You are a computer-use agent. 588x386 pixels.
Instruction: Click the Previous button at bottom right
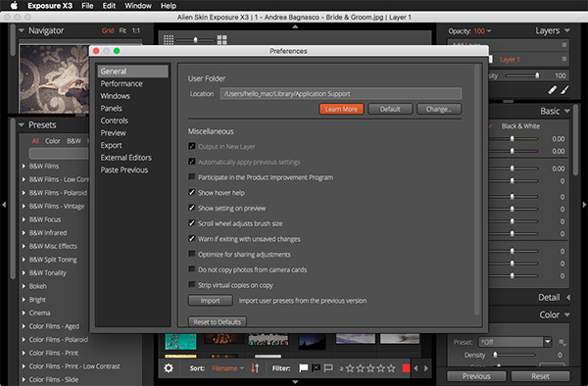[476, 376]
